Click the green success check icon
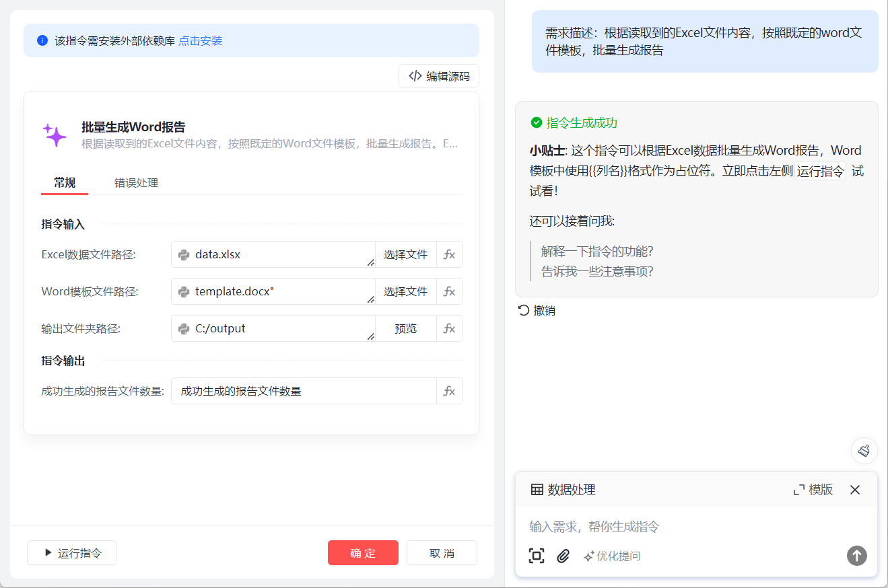The height and width of the screenshot is (588, 888). tap(537, 122)
